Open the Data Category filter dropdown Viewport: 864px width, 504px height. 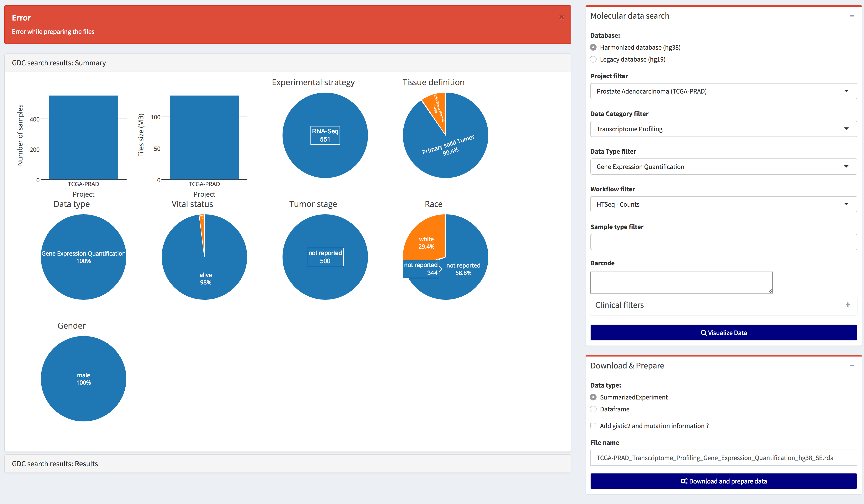tap(723, 129)
